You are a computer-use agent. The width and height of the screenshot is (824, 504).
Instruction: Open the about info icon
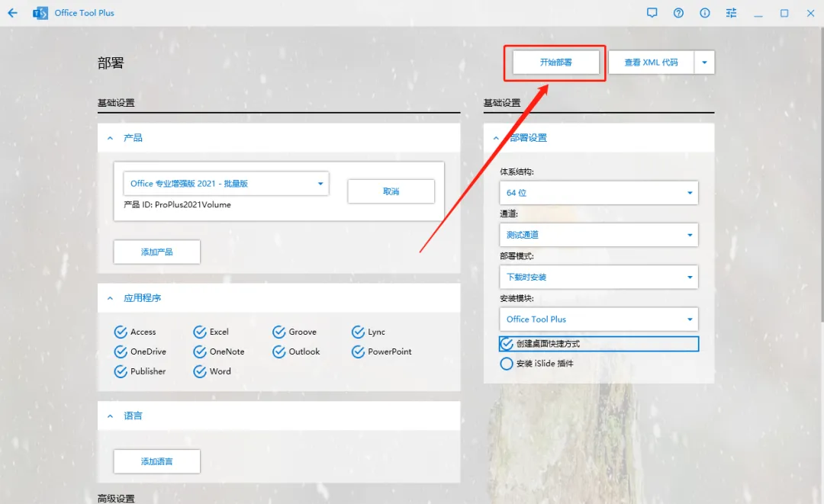(705, 13)
